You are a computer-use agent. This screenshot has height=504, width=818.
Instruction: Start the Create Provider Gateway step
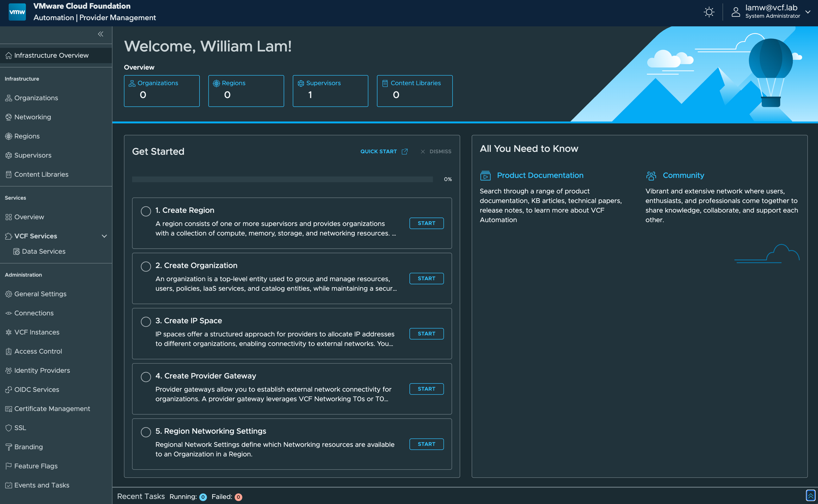tap(426, 389)
